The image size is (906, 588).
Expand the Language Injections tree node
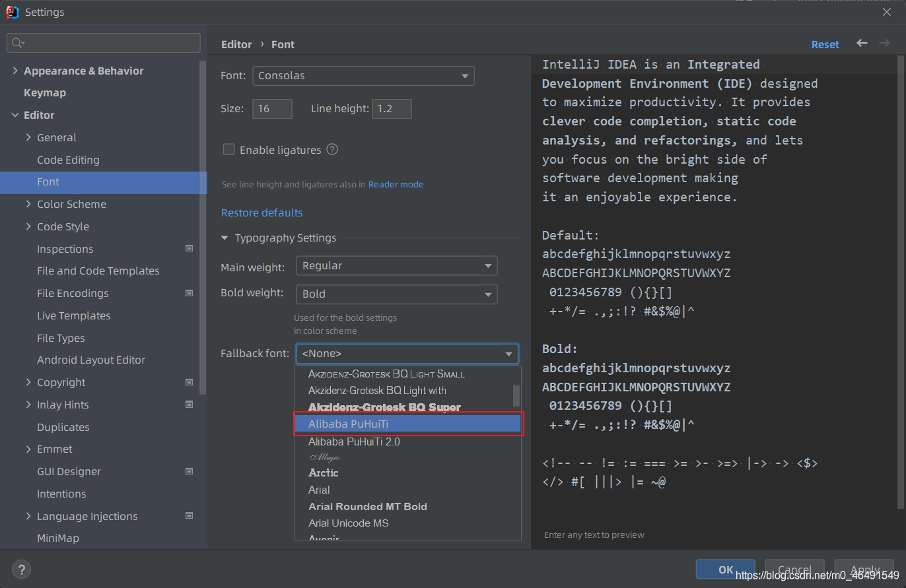(x=28, y=516)
